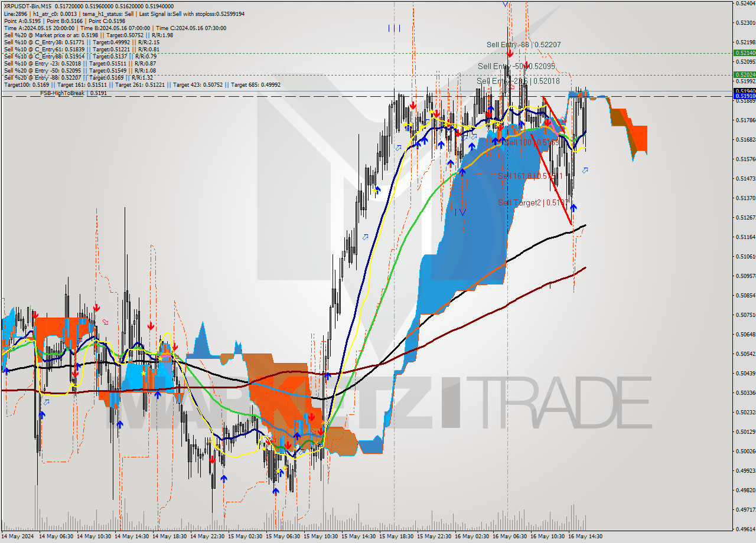Click the 0.52301 price axis label
The image size is (756, 543).
745,22
